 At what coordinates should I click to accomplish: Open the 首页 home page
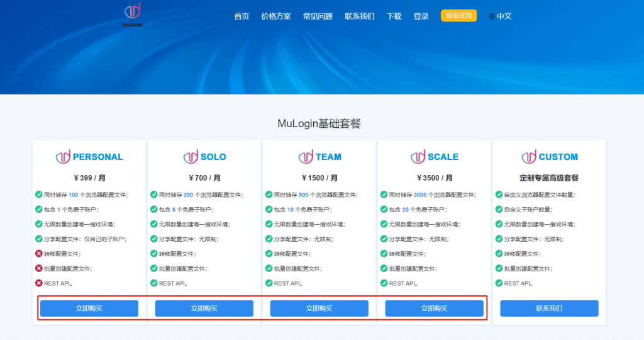241,16
